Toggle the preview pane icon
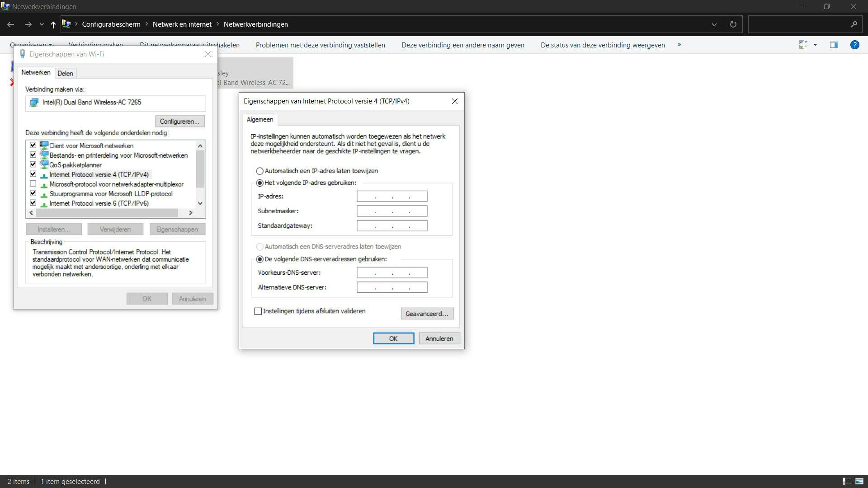Screen dimensions: 868x488 coord(834,45)
